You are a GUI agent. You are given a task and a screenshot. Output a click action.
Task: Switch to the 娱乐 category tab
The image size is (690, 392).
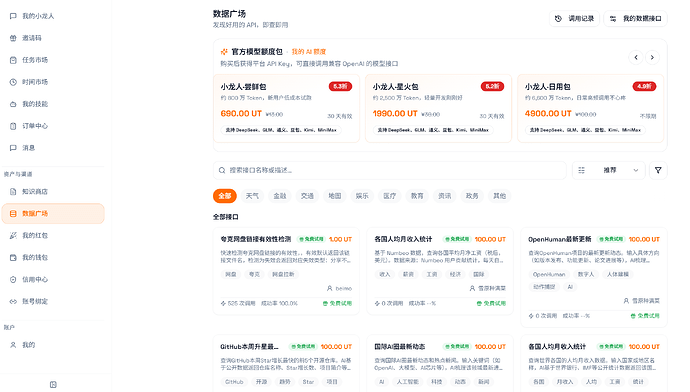click(x=362, y=196)
